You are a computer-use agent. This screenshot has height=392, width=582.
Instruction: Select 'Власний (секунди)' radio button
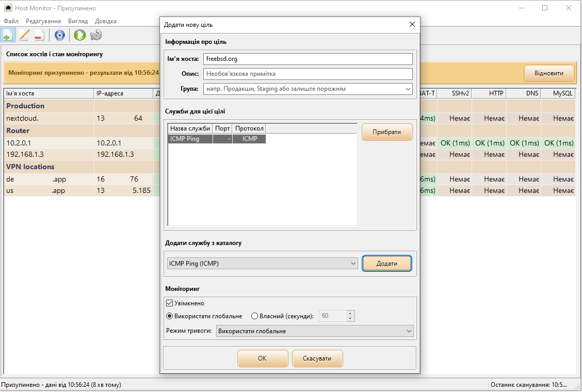[x=255, y=316]
